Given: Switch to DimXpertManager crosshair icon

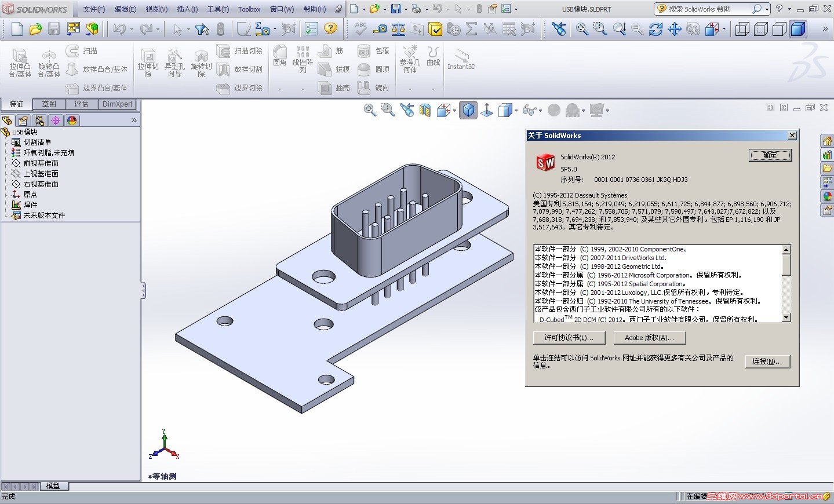Looking at the screenshot, I should [56, 120].
